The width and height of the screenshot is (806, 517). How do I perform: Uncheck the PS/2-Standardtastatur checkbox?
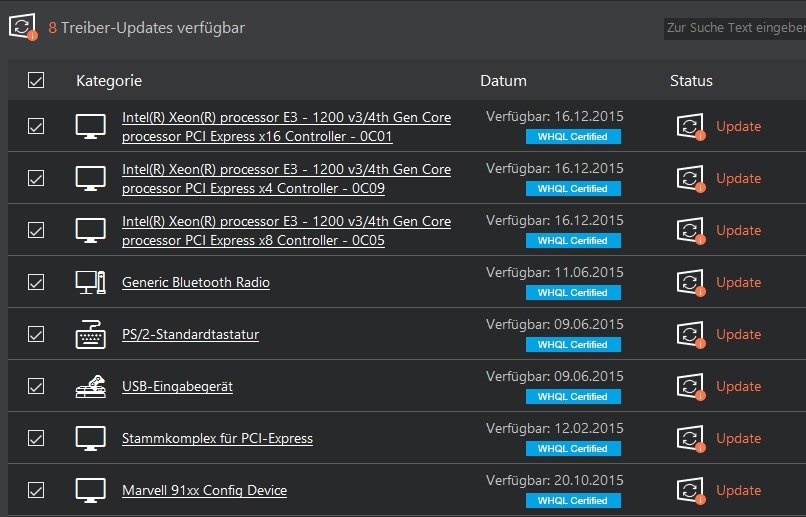point(36,335)
